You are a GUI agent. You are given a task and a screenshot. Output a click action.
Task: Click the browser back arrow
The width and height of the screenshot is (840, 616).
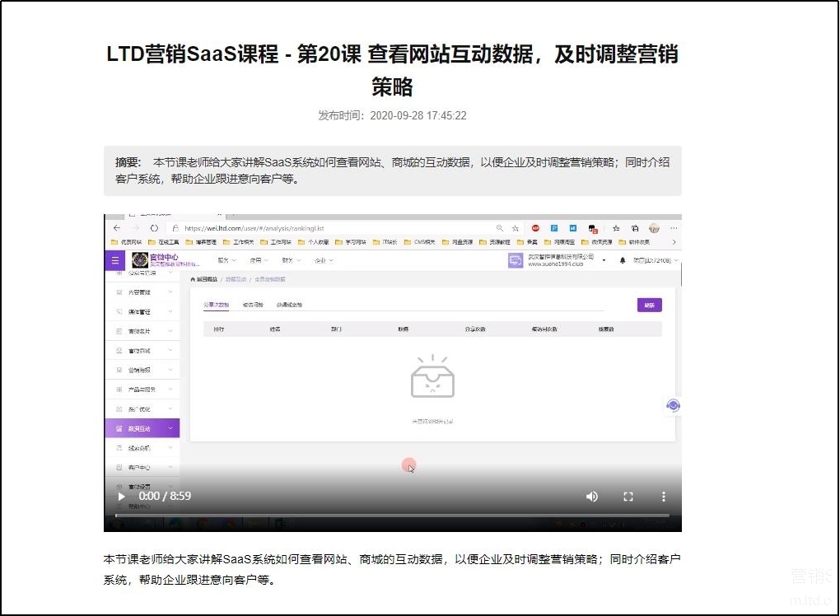tap(116, 228)
